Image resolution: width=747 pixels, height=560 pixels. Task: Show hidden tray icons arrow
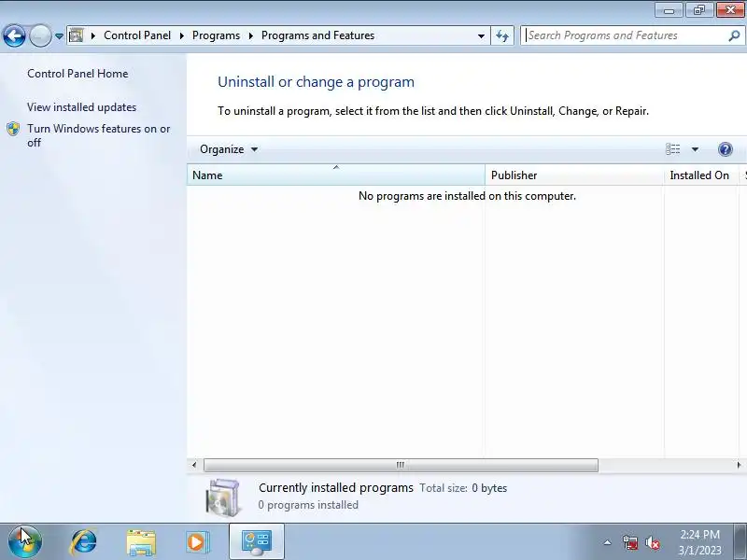608,542
